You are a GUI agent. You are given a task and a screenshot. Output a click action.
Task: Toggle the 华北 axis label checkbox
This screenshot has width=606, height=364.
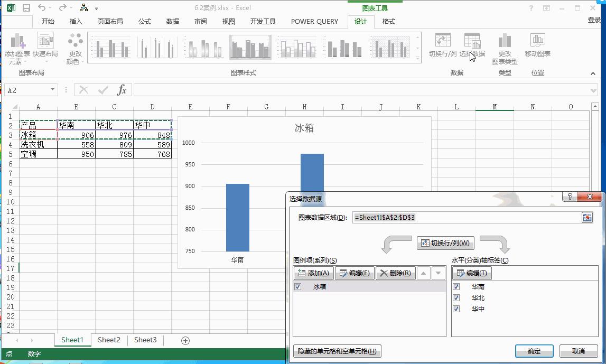(456, 297)
